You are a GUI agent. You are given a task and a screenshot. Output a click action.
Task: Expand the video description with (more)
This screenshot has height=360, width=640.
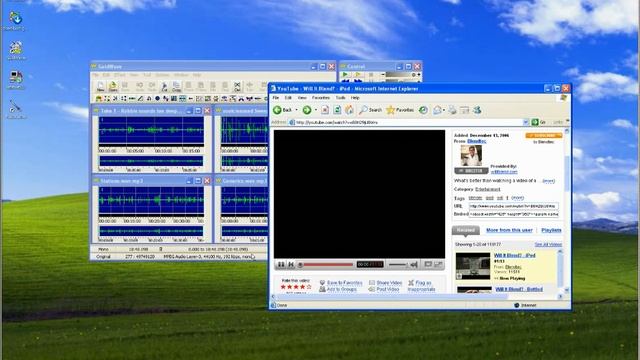pyautogui.click(x=548, y=181)
